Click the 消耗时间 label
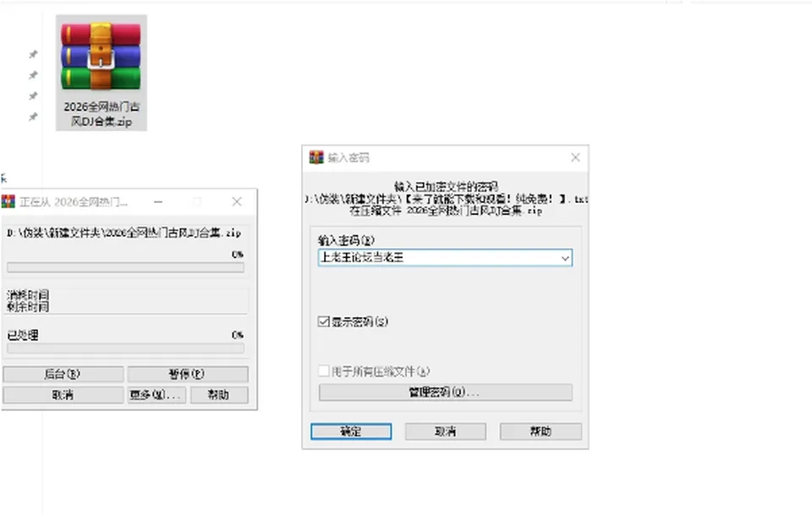812x516 pixels. pos(28,294)
